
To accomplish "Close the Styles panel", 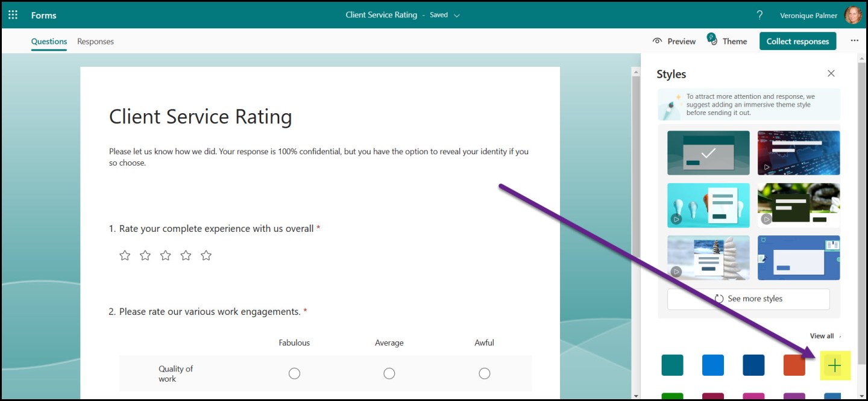I will click(831, 73).
